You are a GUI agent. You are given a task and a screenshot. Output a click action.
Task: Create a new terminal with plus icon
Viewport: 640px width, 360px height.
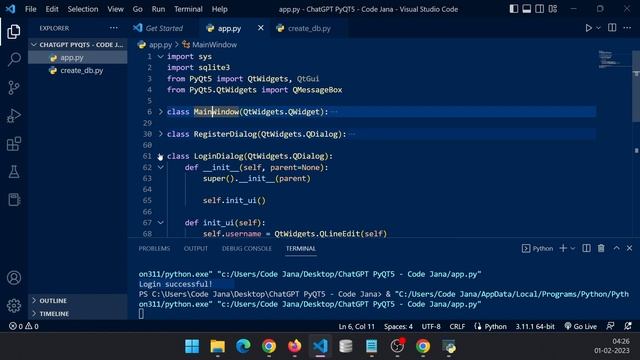click(x=563, y=248)
